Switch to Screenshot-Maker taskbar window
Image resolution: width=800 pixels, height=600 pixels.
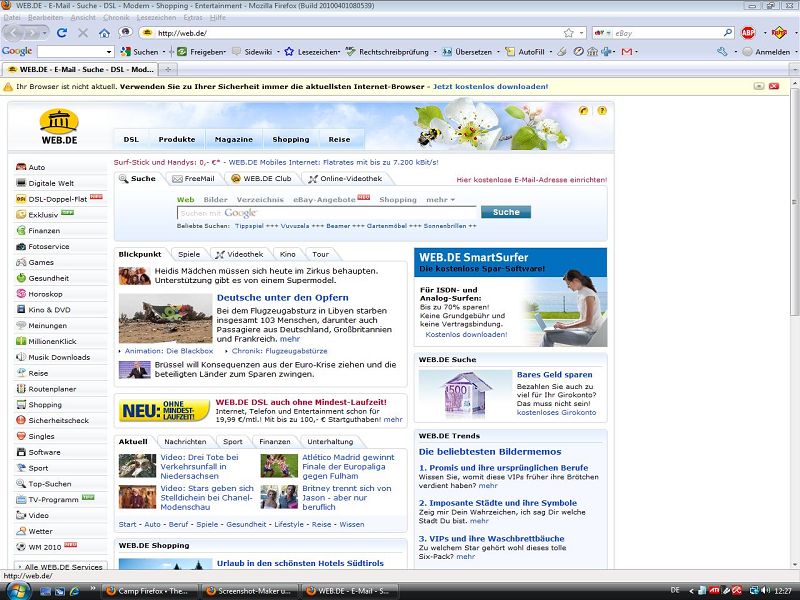tap(249, 591)
